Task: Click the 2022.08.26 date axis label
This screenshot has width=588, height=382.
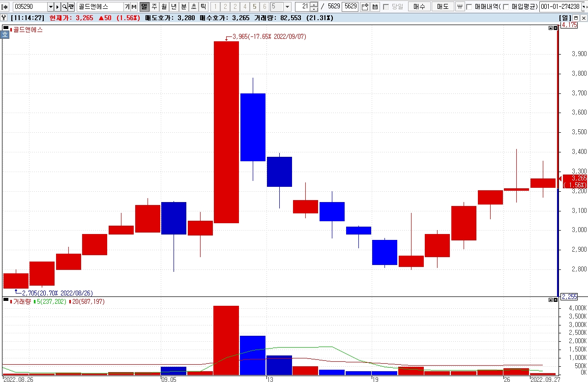Action: pyautogui.click(x=18, y=380)
